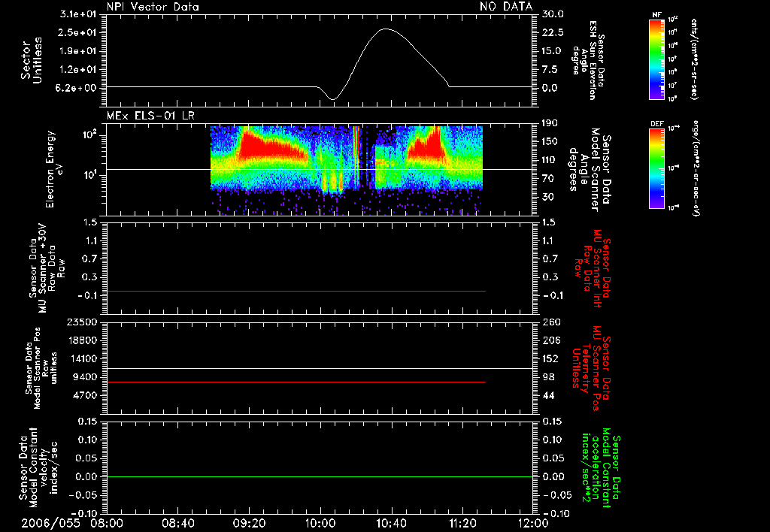Click the white horizontal line across the ELS spectrogram
Screen dimensions: 770x532
319,170
